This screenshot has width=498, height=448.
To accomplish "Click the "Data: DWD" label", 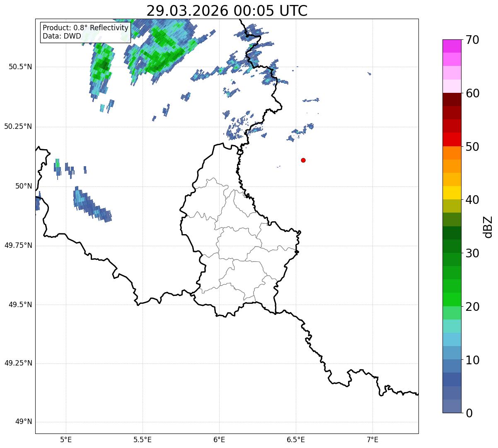I will tap(62, 36).
